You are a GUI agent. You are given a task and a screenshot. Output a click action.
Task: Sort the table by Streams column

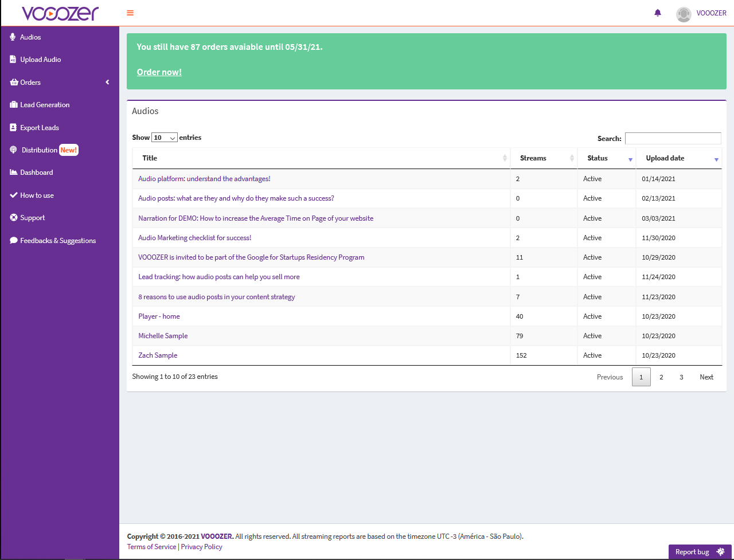pos(544,158)
